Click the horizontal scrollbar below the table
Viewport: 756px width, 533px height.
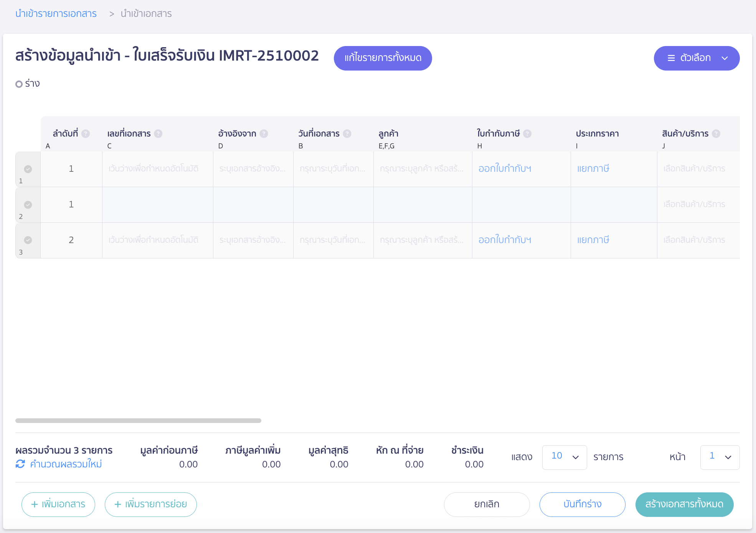(x=138, y=421)
